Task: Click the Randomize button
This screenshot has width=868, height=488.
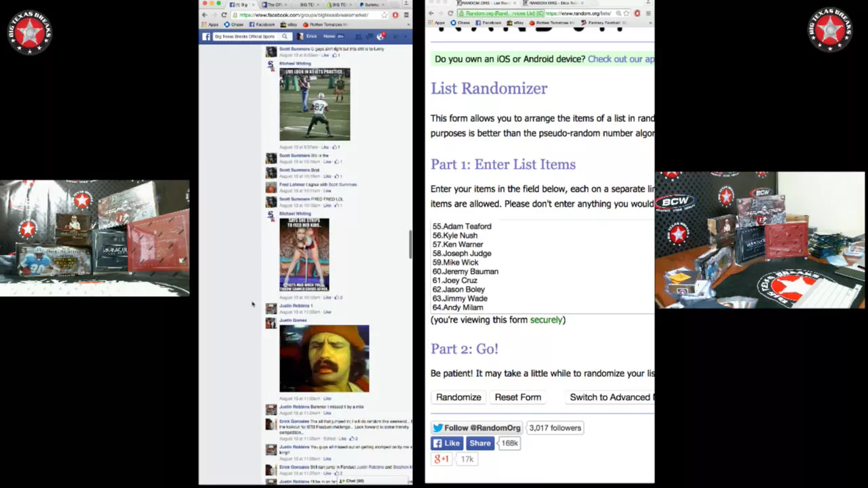Action: click(458, 397)
